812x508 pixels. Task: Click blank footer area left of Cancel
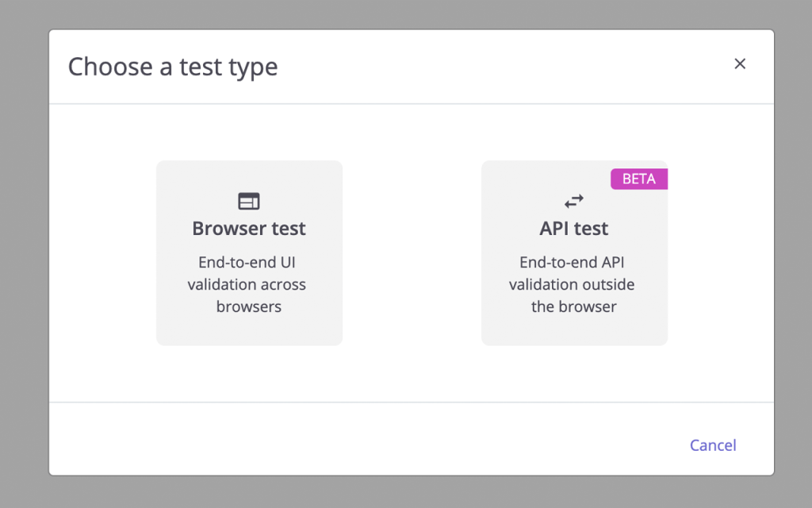pyautogui.click(x=362, y=440)
